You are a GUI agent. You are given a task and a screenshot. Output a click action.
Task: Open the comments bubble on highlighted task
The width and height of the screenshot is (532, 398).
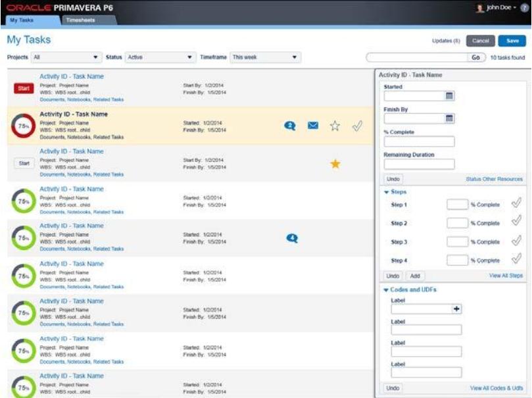pos(289,126)
